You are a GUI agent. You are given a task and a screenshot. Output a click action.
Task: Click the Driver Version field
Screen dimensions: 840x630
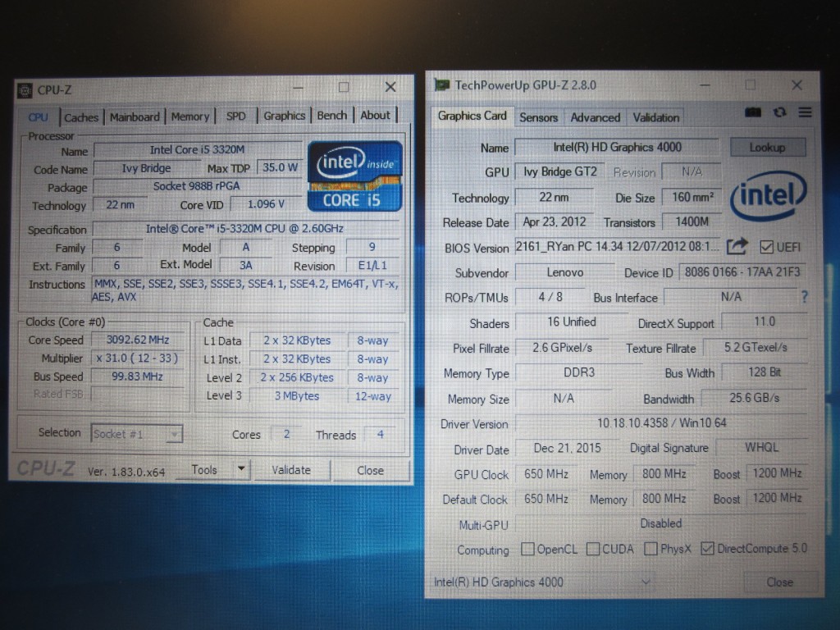click(x=662, y=422)
